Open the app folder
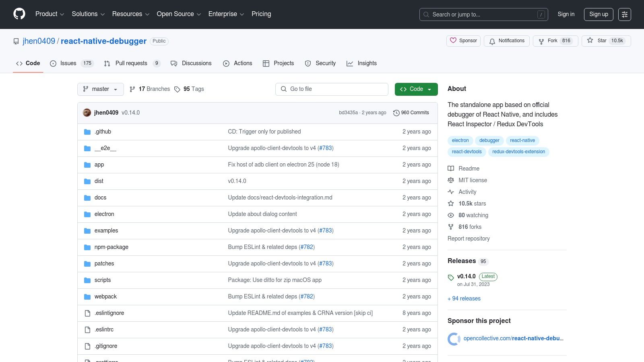 tap(99, 165)
